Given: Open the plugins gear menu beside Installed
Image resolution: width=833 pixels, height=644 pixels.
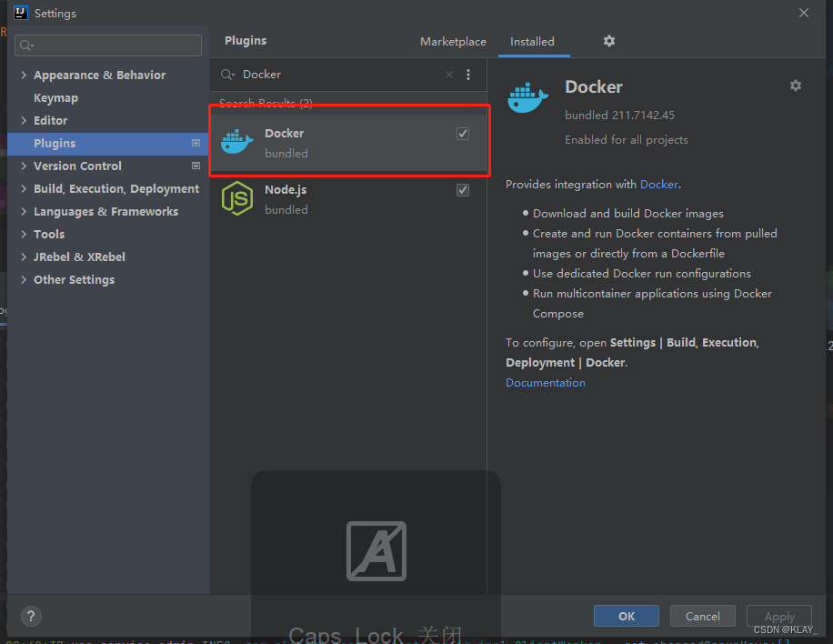Looking at the screenshot, I should click(608, 41).
